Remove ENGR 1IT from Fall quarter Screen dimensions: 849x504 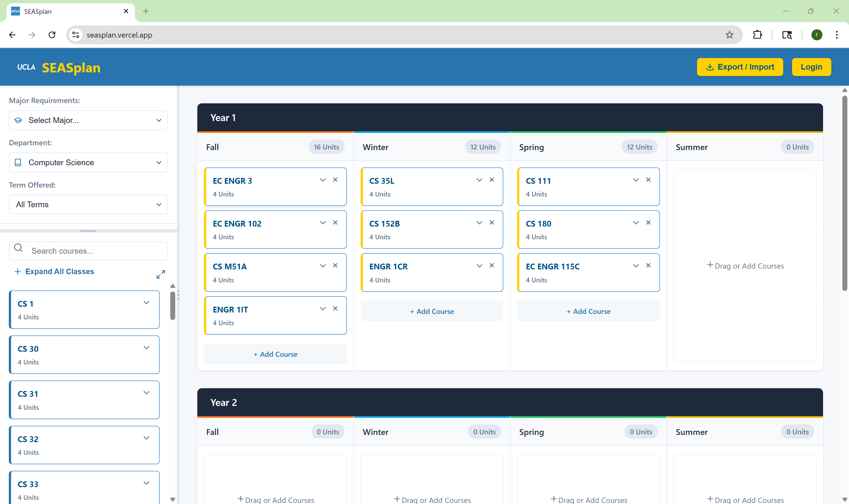pyautogui.click(x=335, y=308)
